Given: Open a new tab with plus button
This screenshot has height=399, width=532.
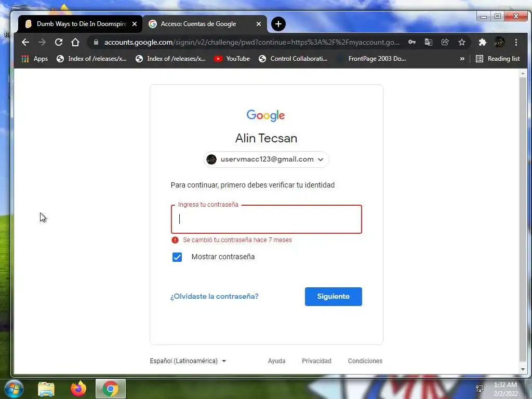Looking at the screenshot, I should tap(278, 24).
